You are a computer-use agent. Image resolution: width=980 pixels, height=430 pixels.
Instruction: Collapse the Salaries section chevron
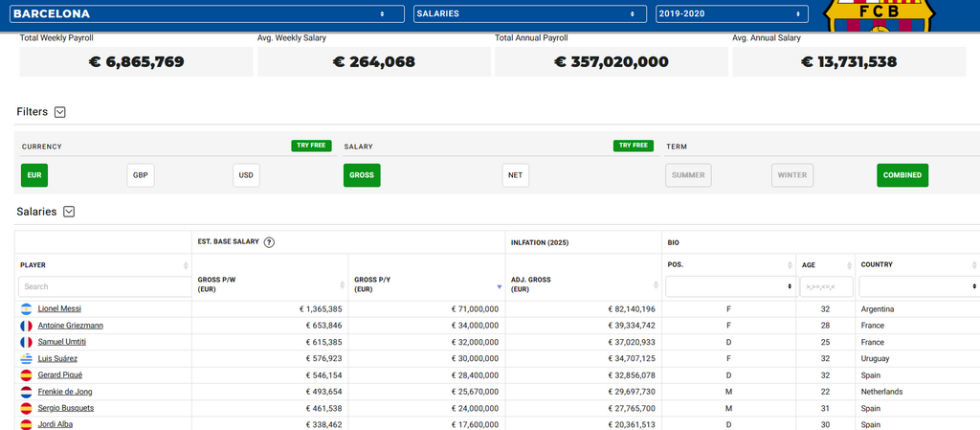[x=69, y=212]
